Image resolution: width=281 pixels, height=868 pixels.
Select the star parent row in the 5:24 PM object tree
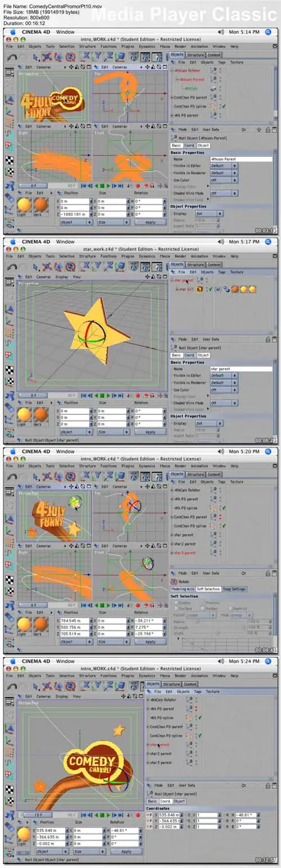[x=160, y=744]
